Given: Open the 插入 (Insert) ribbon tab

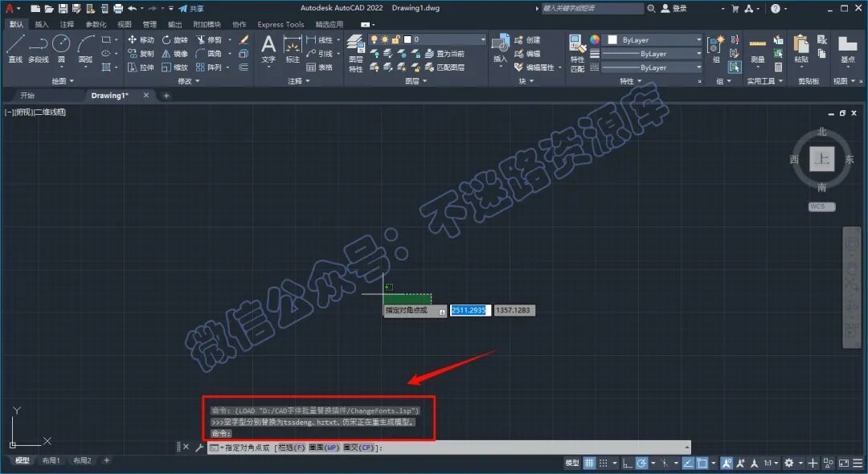Looking at the screenshot, I should (x=42, y=24).
